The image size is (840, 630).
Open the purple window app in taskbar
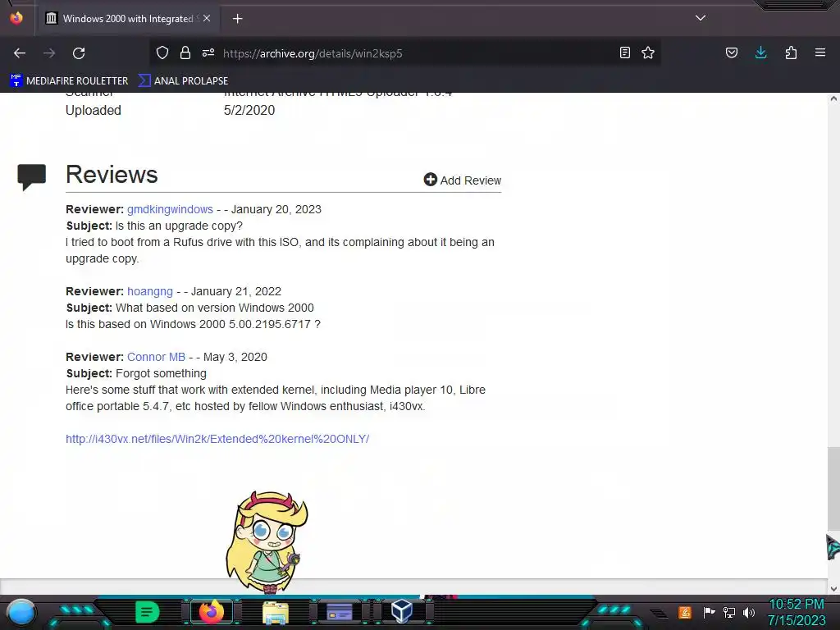click(x=339, y=612)
